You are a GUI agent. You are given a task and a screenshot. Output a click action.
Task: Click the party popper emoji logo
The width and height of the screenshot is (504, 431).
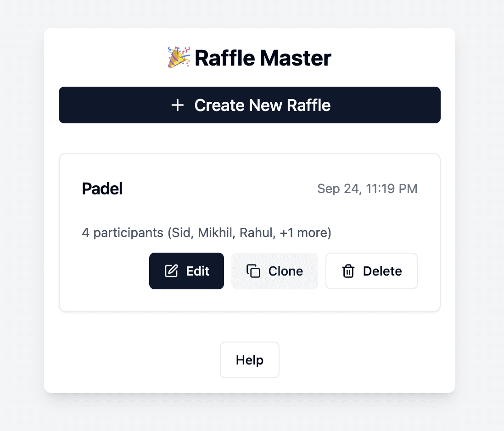[179, 58]
